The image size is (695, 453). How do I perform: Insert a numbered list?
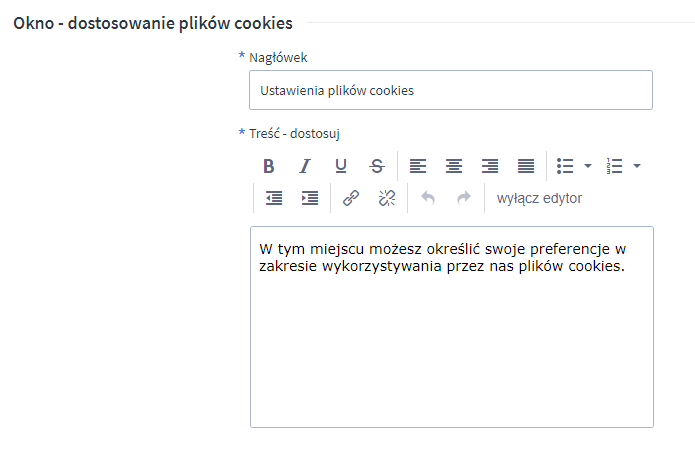(615, 166)
